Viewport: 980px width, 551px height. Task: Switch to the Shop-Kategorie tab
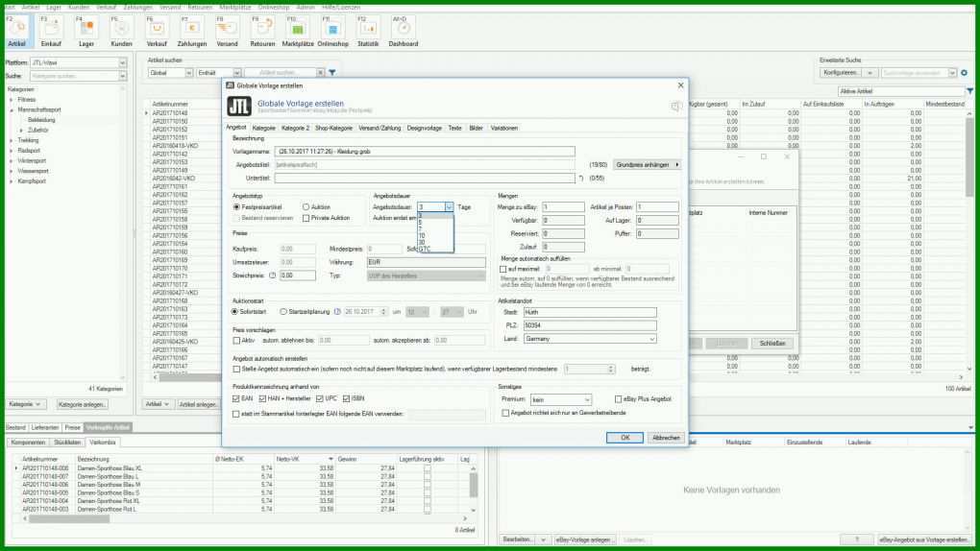tap(333, 128)
